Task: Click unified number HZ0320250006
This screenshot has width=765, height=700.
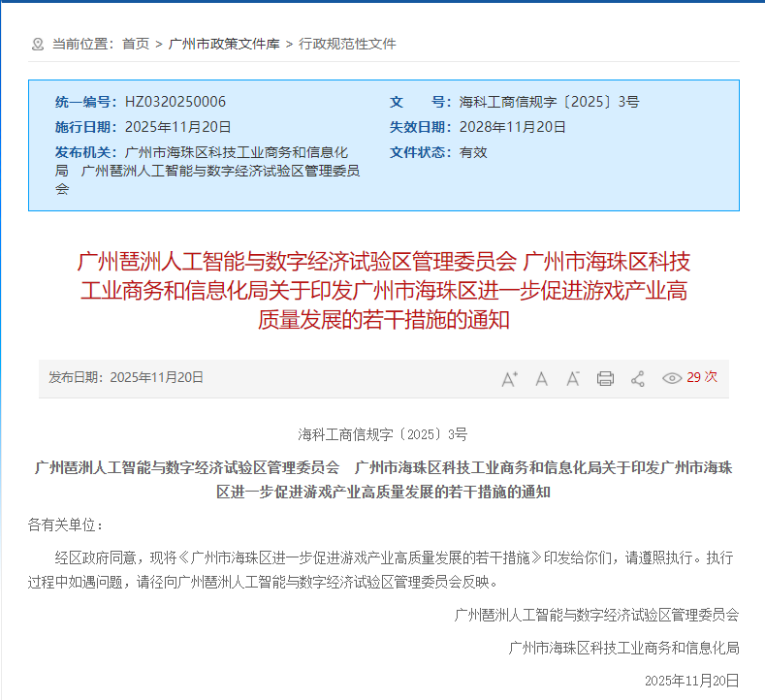Action: tap(175, 102)
